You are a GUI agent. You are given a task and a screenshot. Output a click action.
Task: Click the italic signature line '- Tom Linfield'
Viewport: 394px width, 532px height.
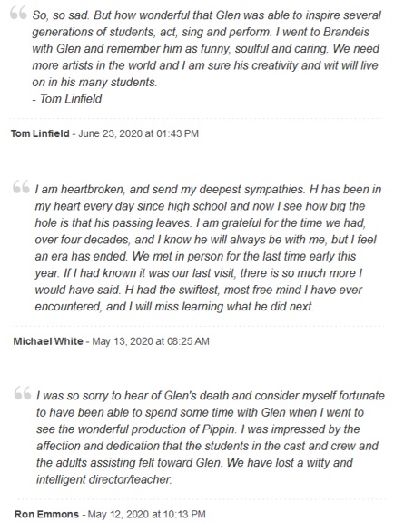click(67, 99)
